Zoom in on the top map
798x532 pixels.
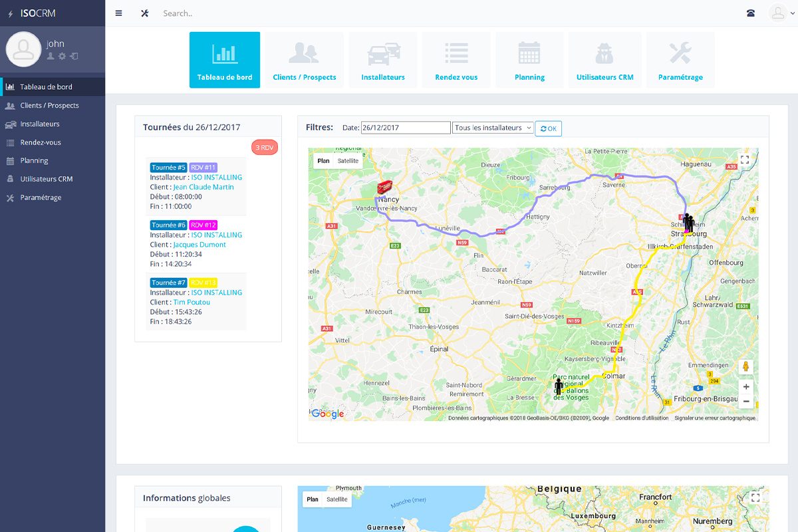[x=746, y=386]
